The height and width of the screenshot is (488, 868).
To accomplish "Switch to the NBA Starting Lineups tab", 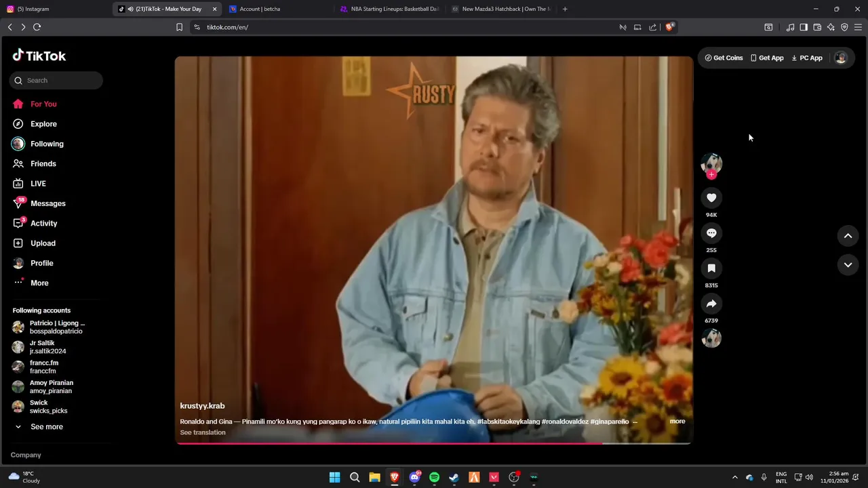I will tap(389, 9).
